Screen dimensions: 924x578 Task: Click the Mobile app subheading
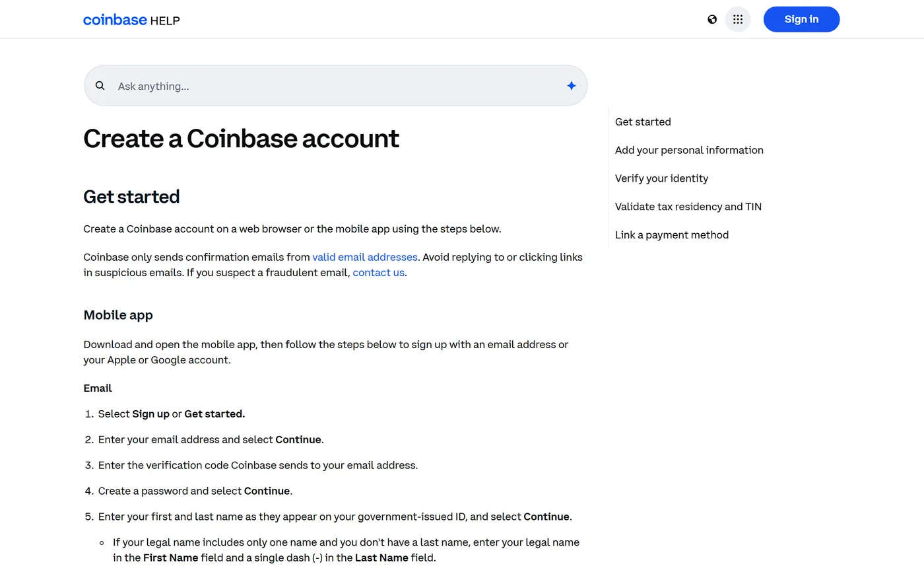coord(118,315)
